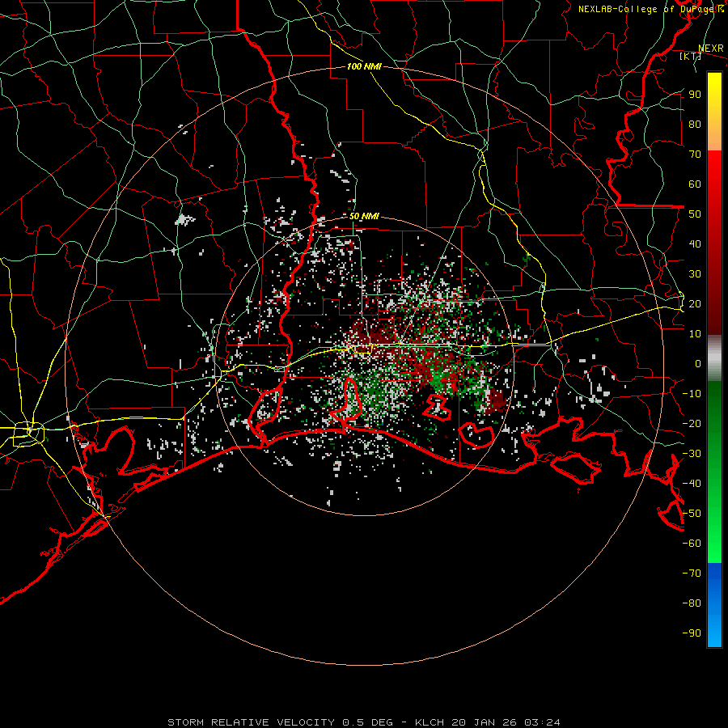Click the '-90' scale value
This screenshot has width=728, height=728.
pyautogui.click(x=692, y=633)
